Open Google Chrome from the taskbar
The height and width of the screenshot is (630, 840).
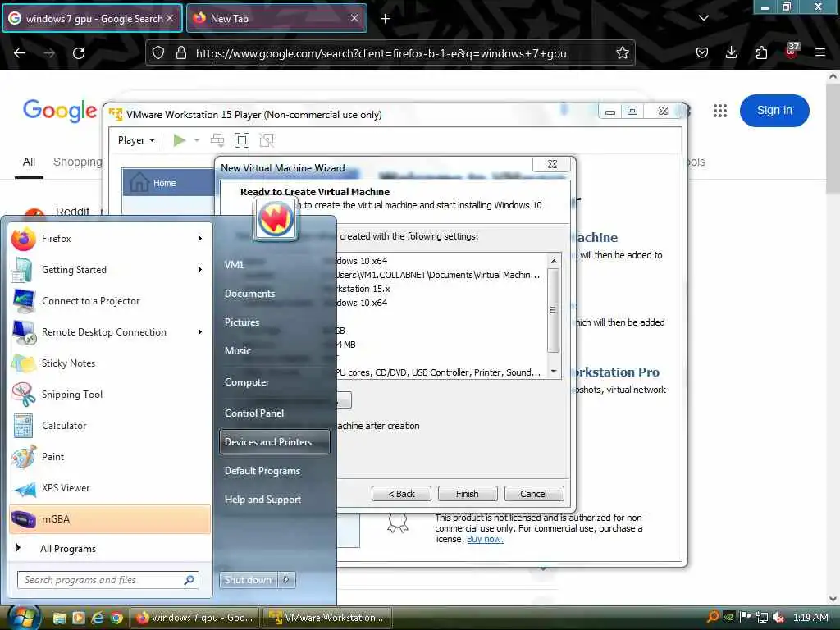point(116,618)
